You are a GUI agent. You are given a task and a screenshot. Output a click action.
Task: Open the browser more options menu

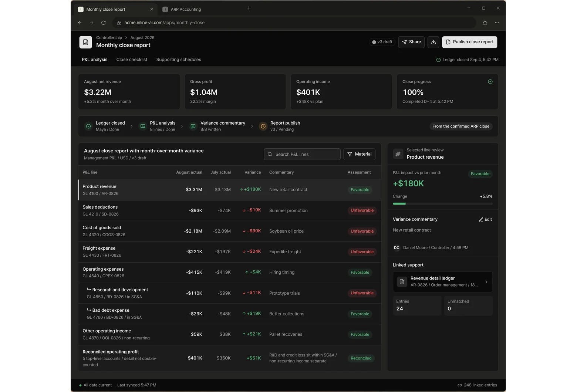(x=497, y=23)
